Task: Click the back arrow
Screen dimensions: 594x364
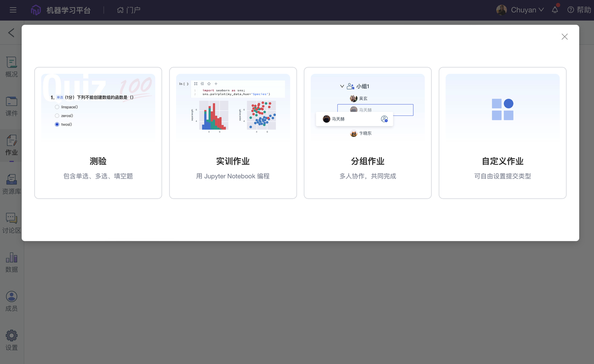Action: tap(11, 33)
